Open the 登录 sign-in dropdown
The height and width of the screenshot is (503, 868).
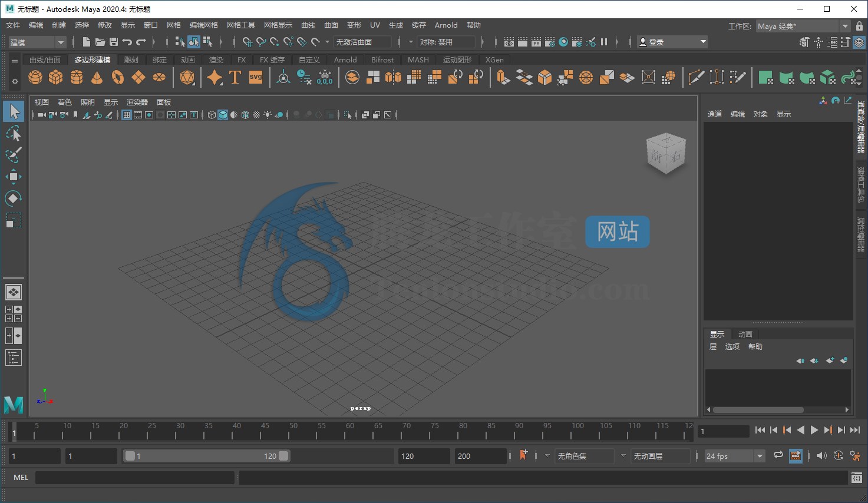coord(673,42)
